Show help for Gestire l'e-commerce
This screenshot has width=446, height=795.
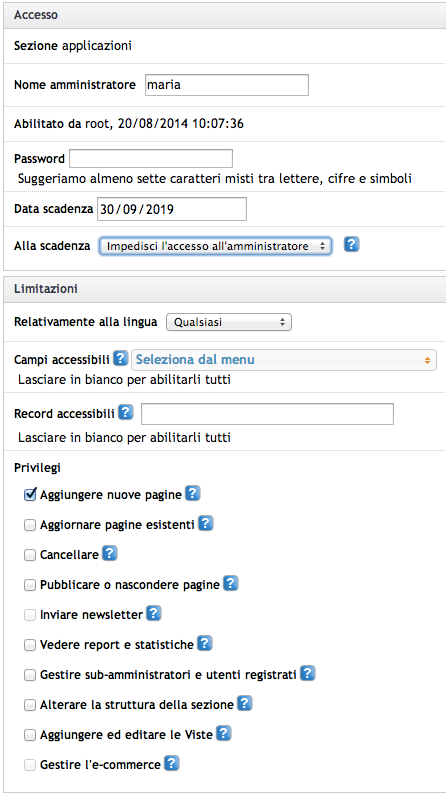click(172, 763)
